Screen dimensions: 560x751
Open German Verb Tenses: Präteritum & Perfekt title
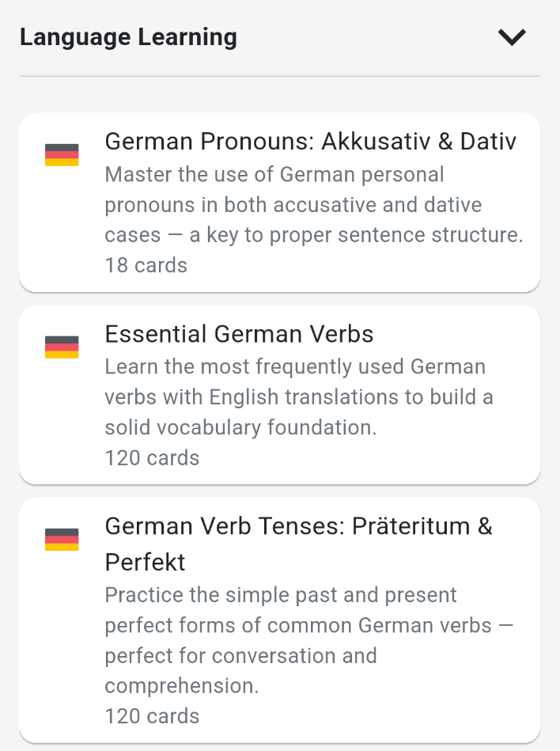click(x=299, y=544)
